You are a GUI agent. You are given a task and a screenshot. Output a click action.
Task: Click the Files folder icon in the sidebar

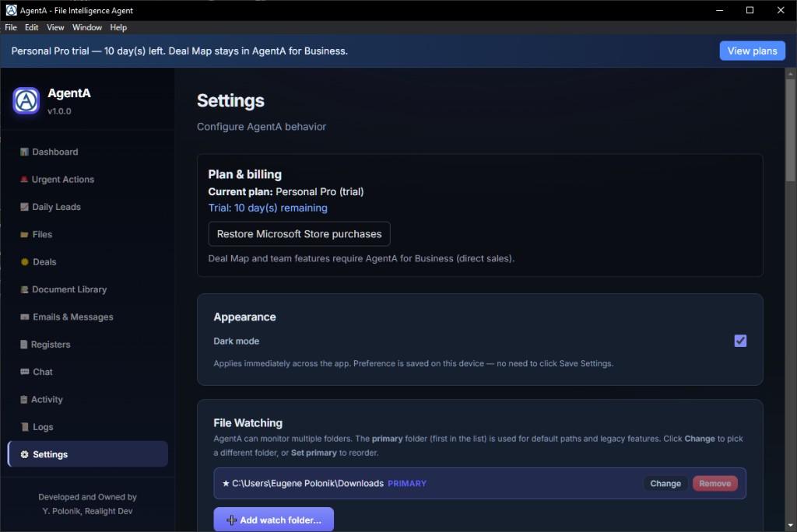24,235
